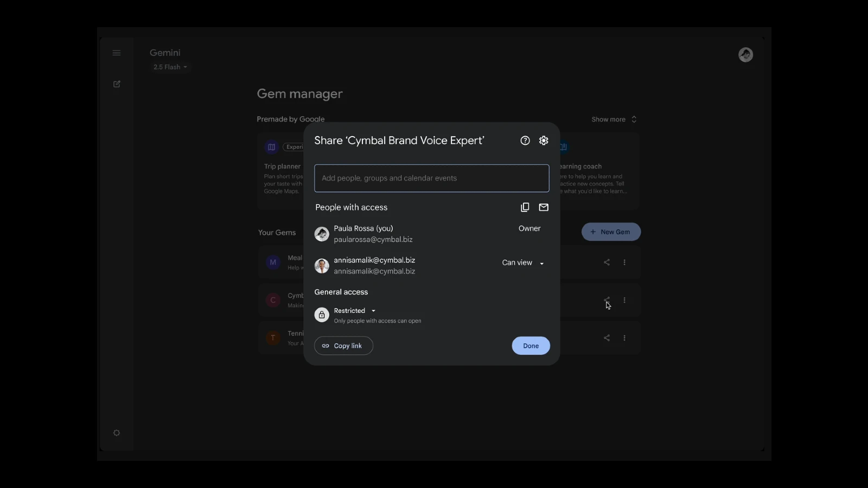Click the T avatar of the Tennis gem

[273, 338]
